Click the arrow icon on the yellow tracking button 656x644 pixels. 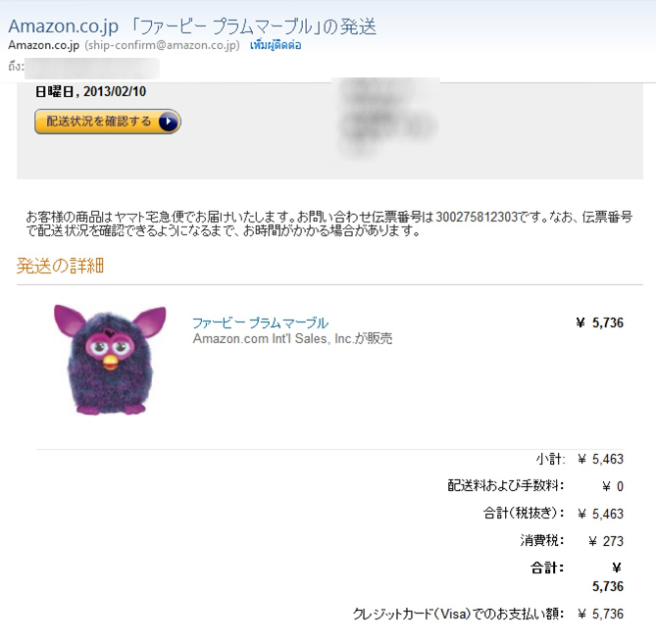(169, 122)
